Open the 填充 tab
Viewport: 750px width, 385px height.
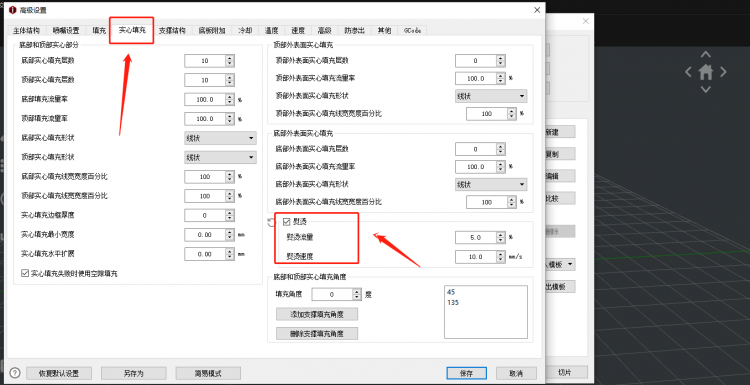click(99, 30)
